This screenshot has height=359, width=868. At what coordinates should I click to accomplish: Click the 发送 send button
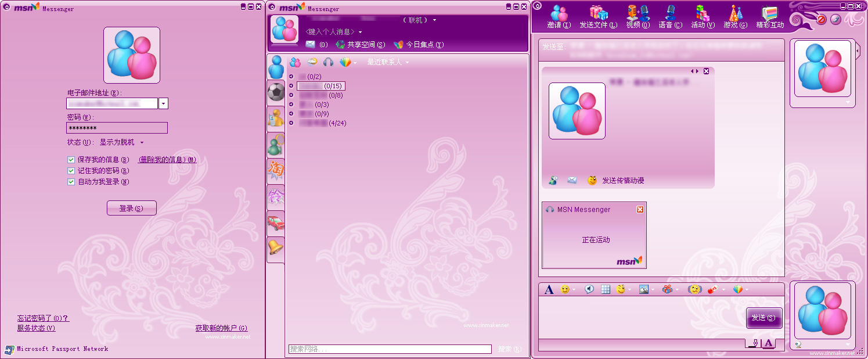(x=764, y=318)
